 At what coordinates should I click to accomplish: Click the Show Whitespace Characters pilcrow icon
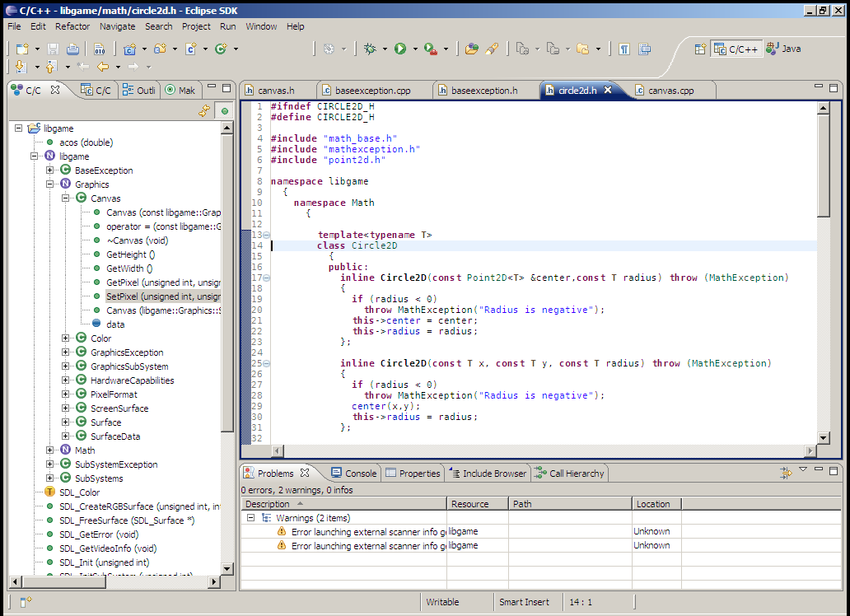tap(624, 49)
